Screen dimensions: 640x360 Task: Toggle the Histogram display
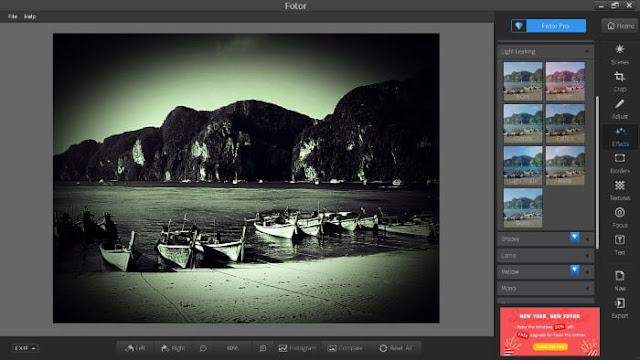click(x=297, y=348)
